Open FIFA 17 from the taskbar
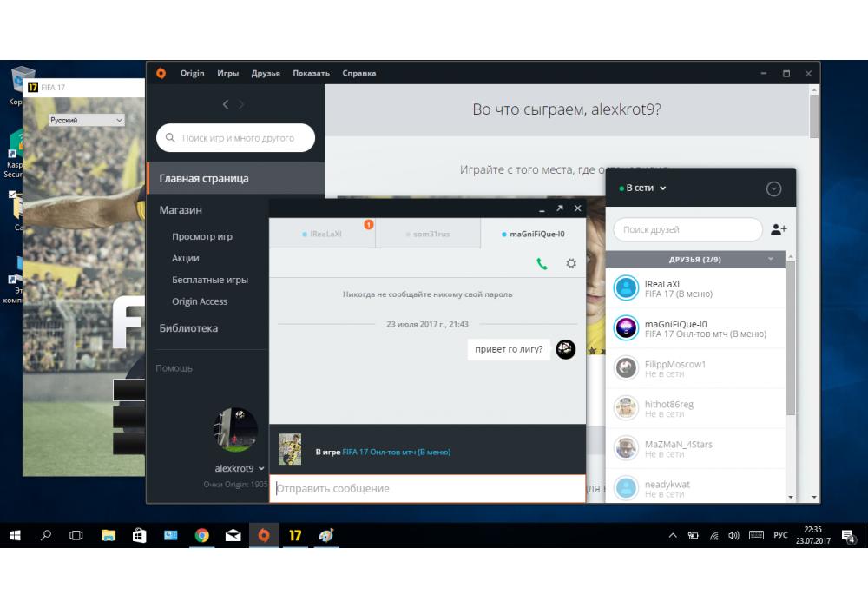The width and height of the screenshot is (868, 608). click(x=295, y=535)
